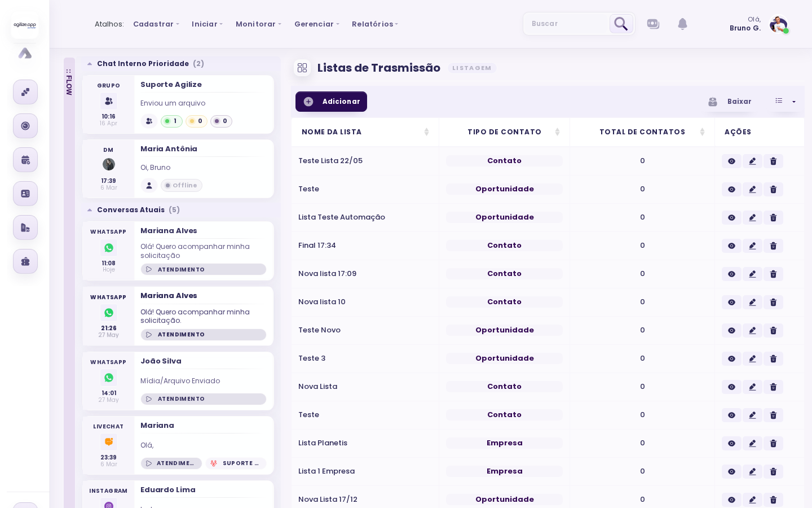View the Teste Lista 22/05 list
Image resolution: width=812 pixels, height=508 pixels.
coord(731,161)
